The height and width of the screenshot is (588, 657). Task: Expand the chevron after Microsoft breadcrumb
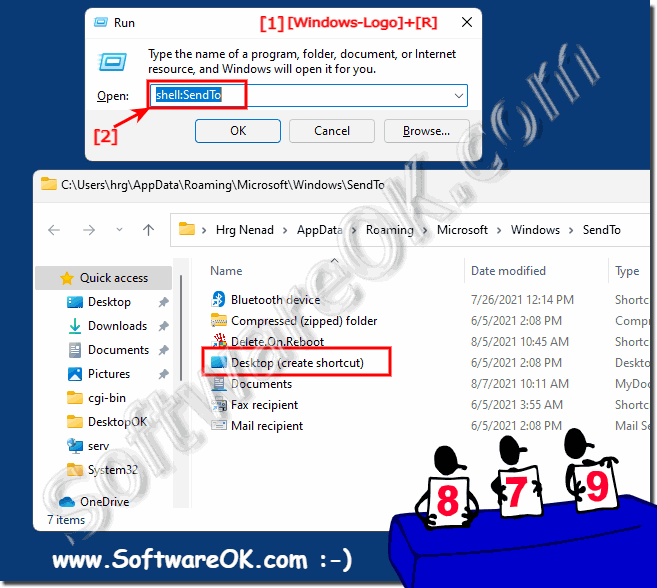tap(499, 231)
